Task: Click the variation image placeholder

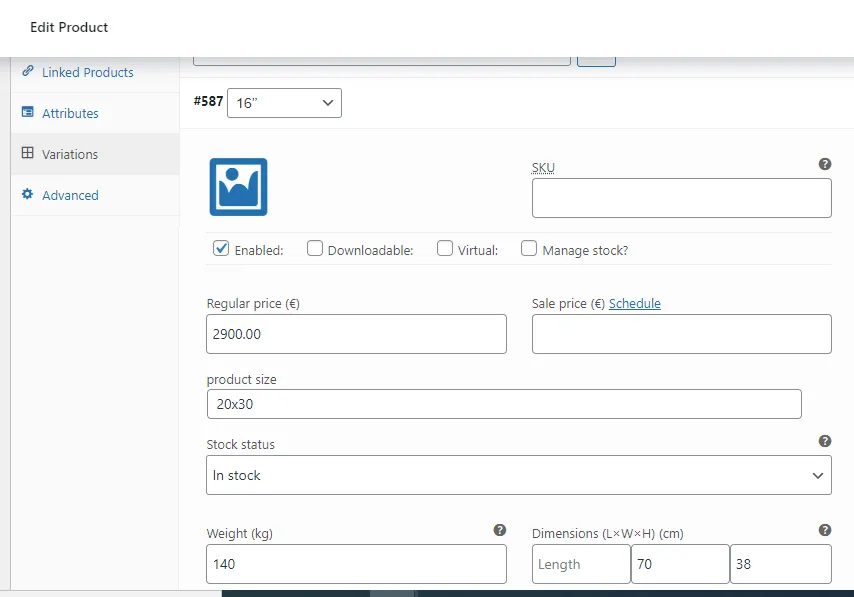Action: (x=239, y=187)
